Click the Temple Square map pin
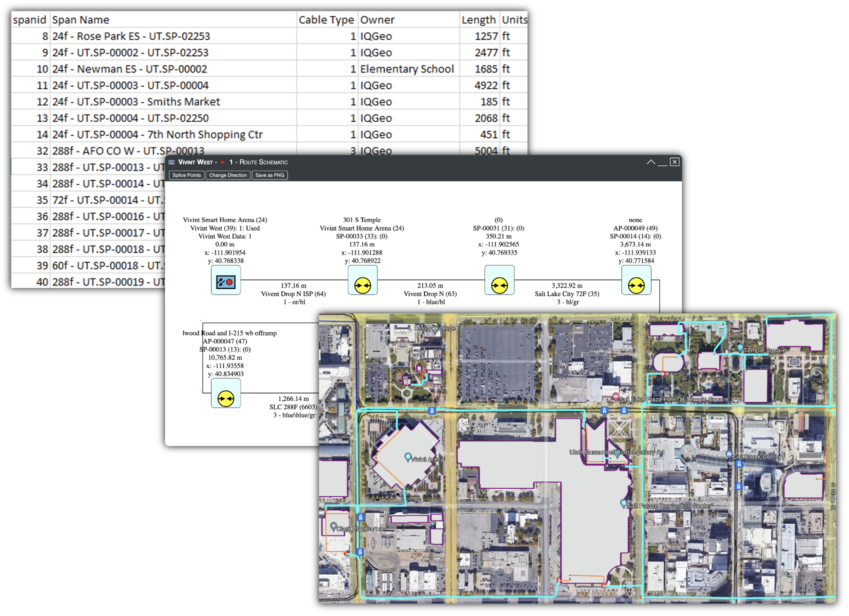849x616 pixels. (x=740, y=347)
